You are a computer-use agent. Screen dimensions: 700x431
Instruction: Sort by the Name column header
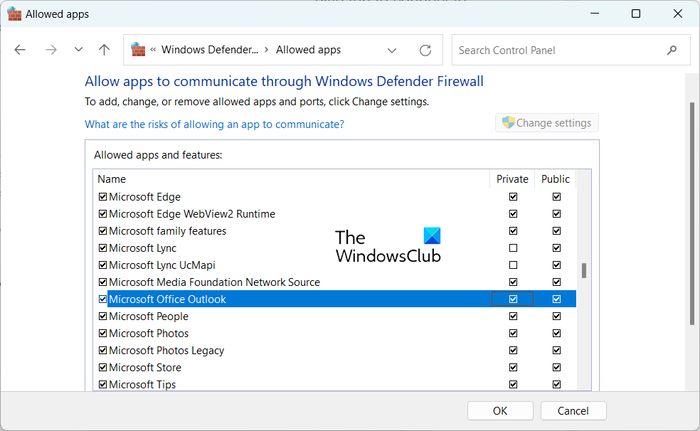pyautogui.click(x=112, y=179)
